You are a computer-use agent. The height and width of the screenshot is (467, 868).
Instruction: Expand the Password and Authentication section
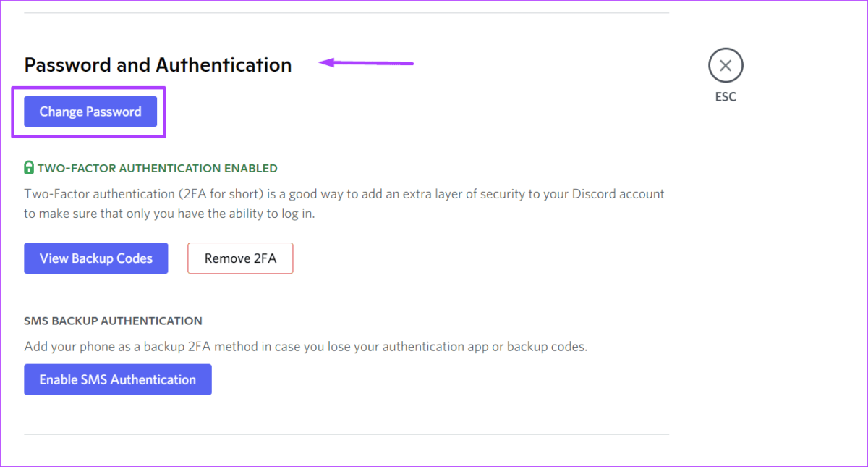tap(158, 64)
